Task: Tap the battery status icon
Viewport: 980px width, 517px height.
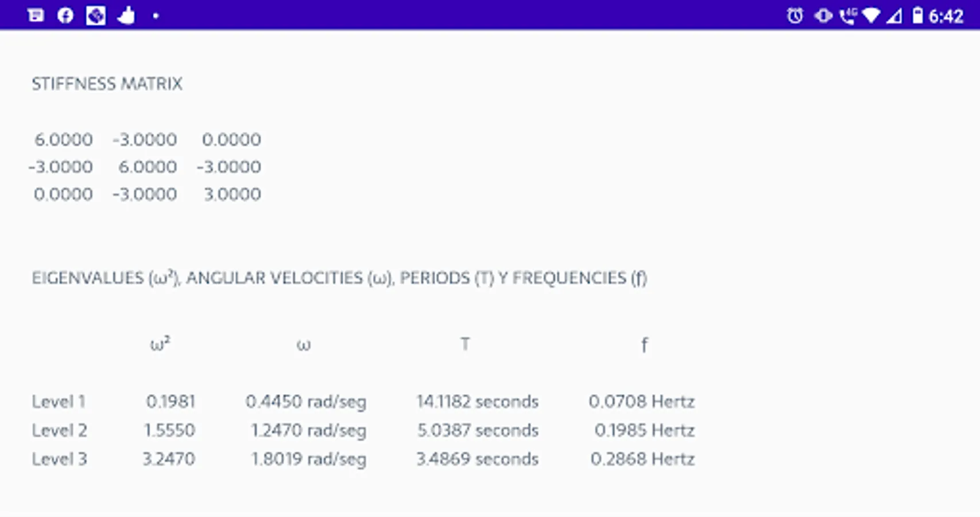Action: click(x=917, y=16)
